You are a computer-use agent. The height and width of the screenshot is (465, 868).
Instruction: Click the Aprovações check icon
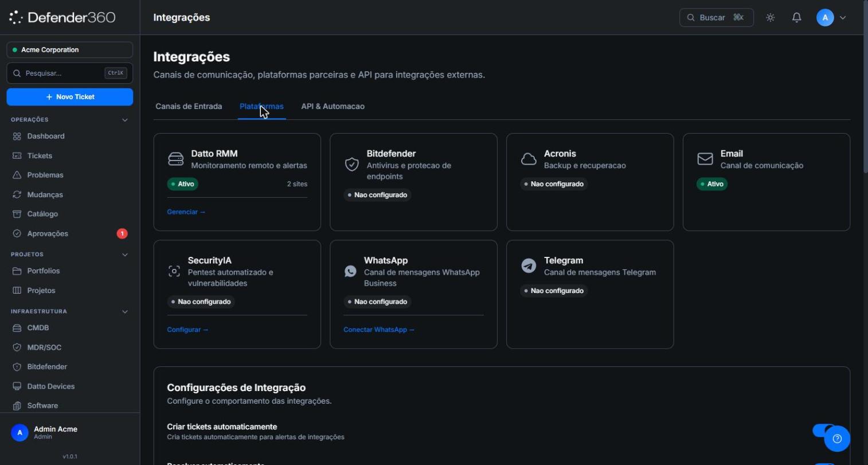(17, 233)
